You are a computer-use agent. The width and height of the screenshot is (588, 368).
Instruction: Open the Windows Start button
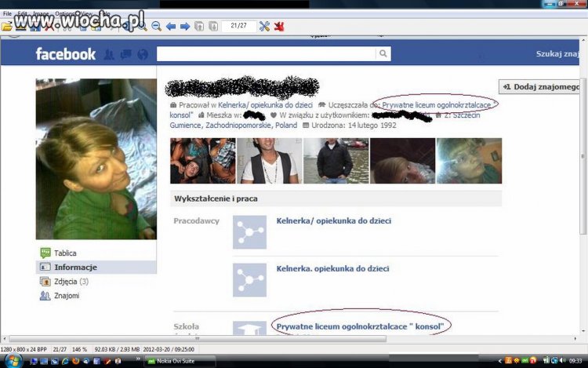pos(13,361)
